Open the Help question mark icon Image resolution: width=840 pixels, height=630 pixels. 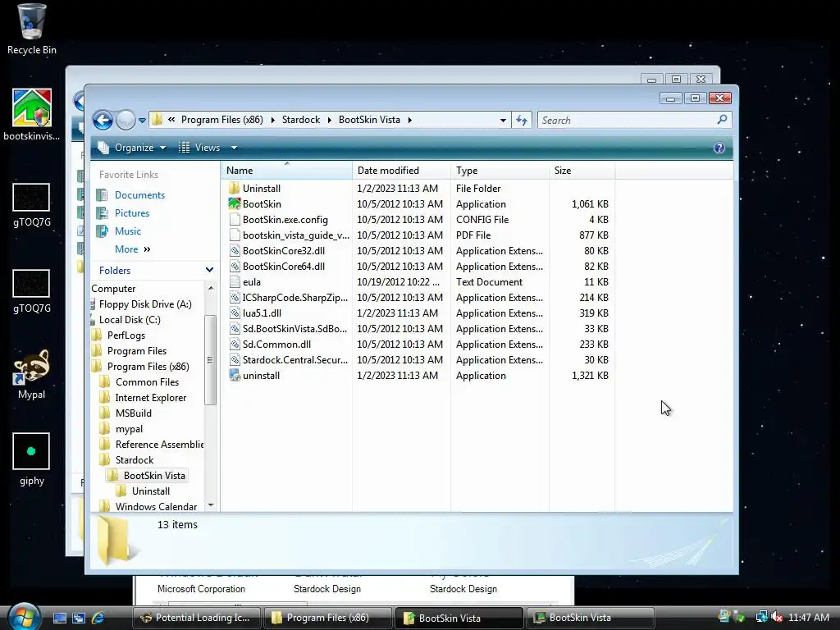coord(719,148)
